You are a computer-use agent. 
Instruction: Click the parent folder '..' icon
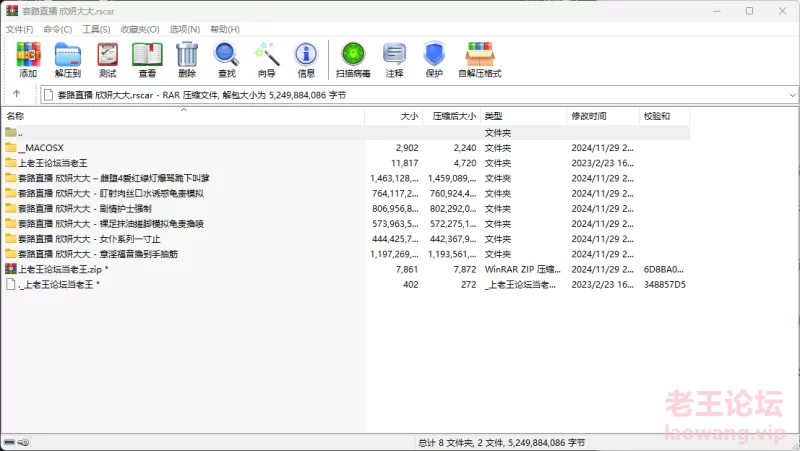click(11, 133)
